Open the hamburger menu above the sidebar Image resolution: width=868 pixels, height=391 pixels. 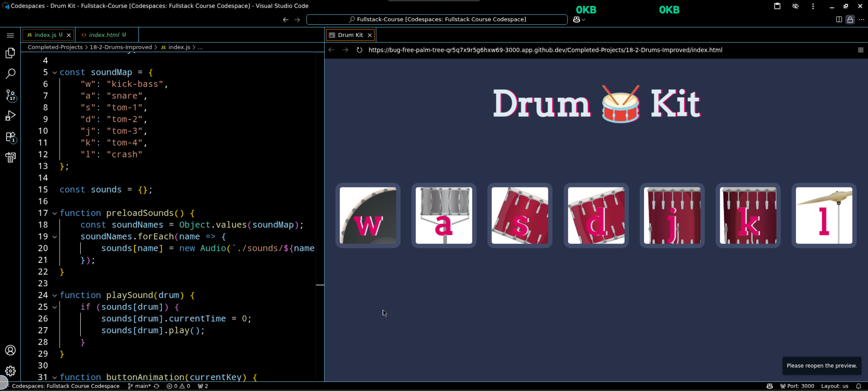pyautogui.click(x=10, y=35)
